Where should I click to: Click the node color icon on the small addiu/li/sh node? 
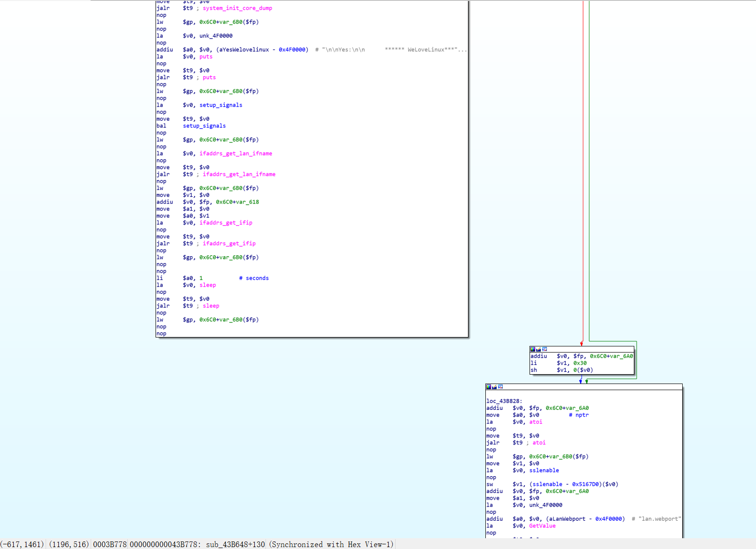533,349
